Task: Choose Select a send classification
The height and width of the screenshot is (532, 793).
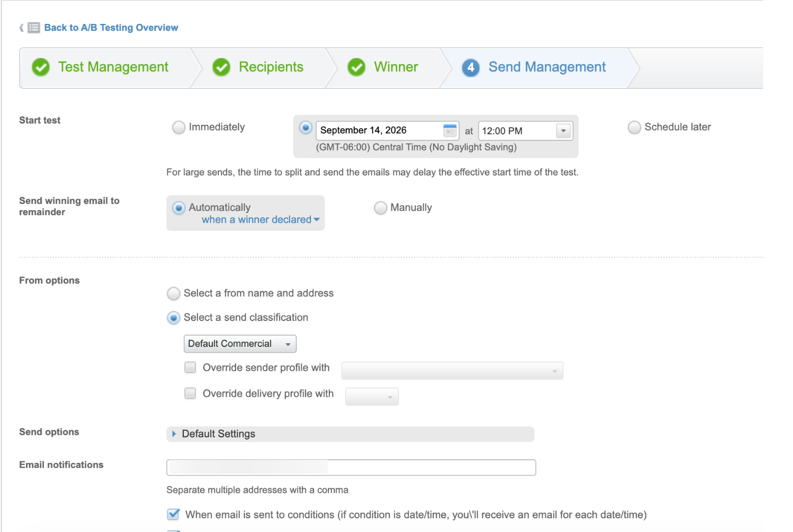Action: point(174,318)
